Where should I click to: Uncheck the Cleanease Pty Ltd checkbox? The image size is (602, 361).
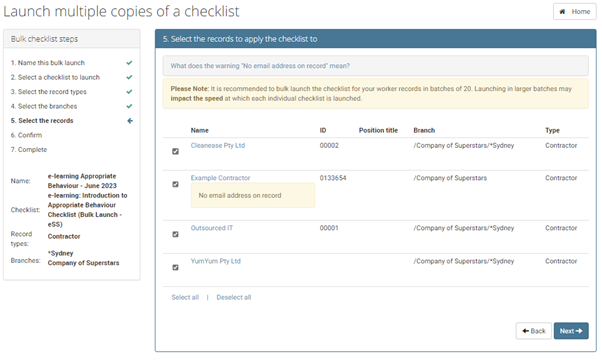pos(175,151)
